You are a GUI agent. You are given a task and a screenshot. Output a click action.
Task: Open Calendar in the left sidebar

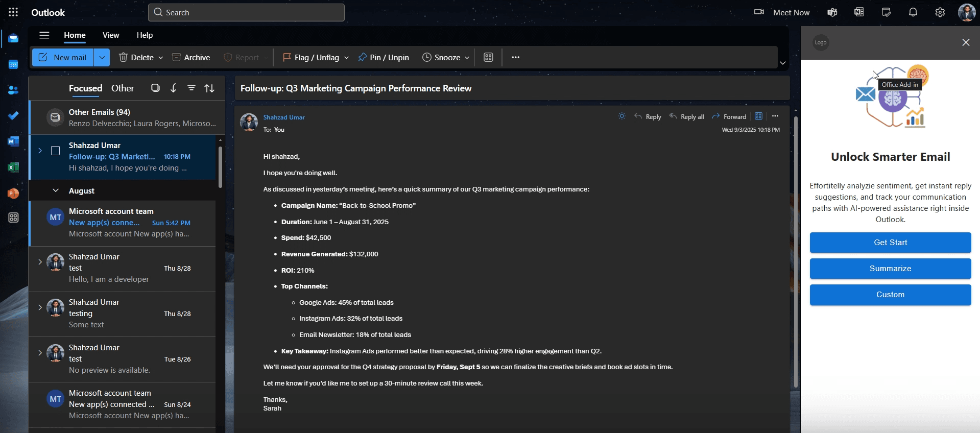(x=13, y=64)
